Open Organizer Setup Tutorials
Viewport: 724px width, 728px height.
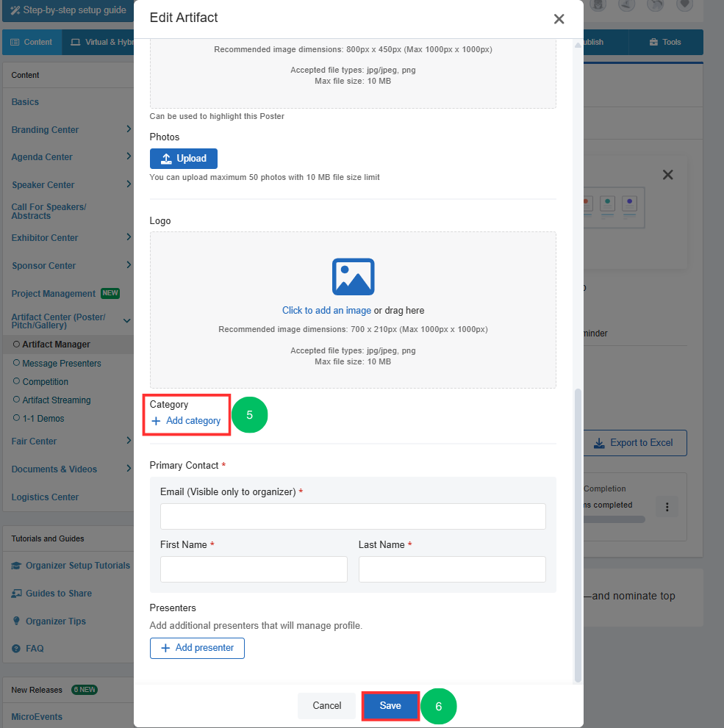(x=78, y=566)
